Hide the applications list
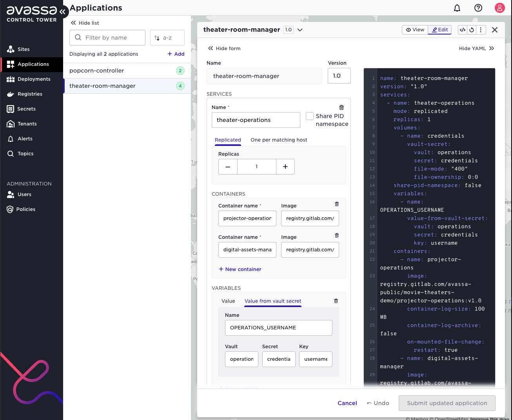 pos(85,23)
